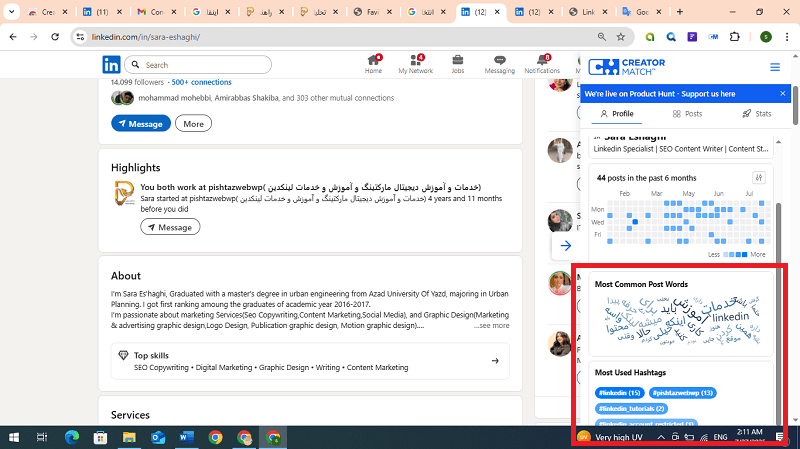Open the More options button
Viewport: 800px width, 449px height.
point(193,123)
